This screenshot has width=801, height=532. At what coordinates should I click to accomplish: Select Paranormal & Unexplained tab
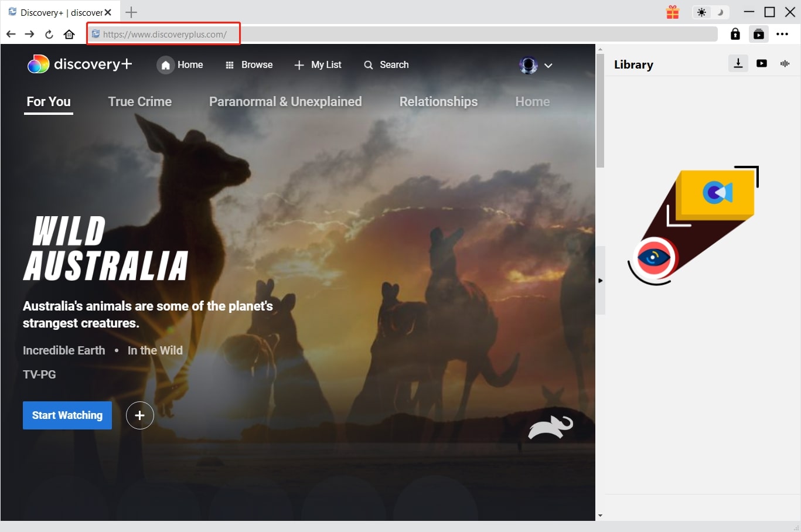point(285,101)
